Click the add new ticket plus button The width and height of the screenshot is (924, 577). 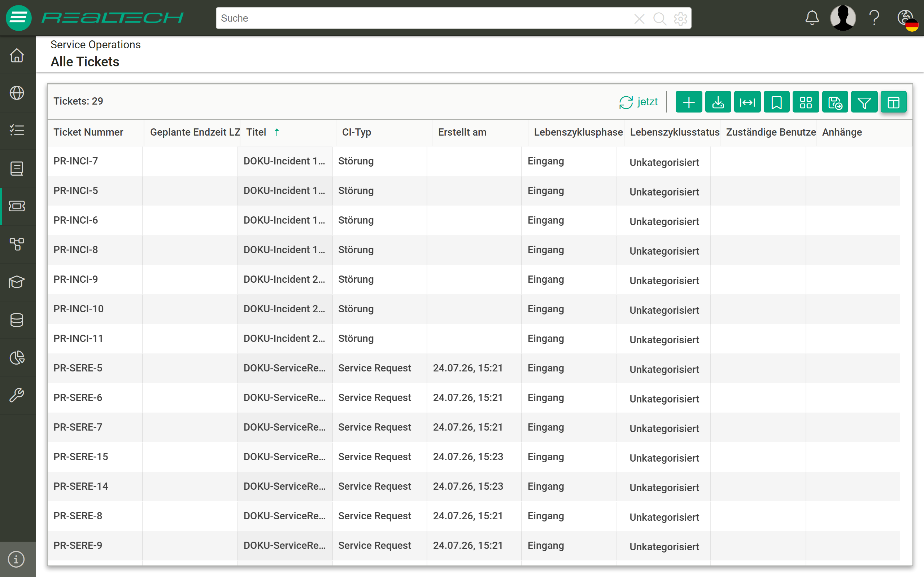coord(688,102)
